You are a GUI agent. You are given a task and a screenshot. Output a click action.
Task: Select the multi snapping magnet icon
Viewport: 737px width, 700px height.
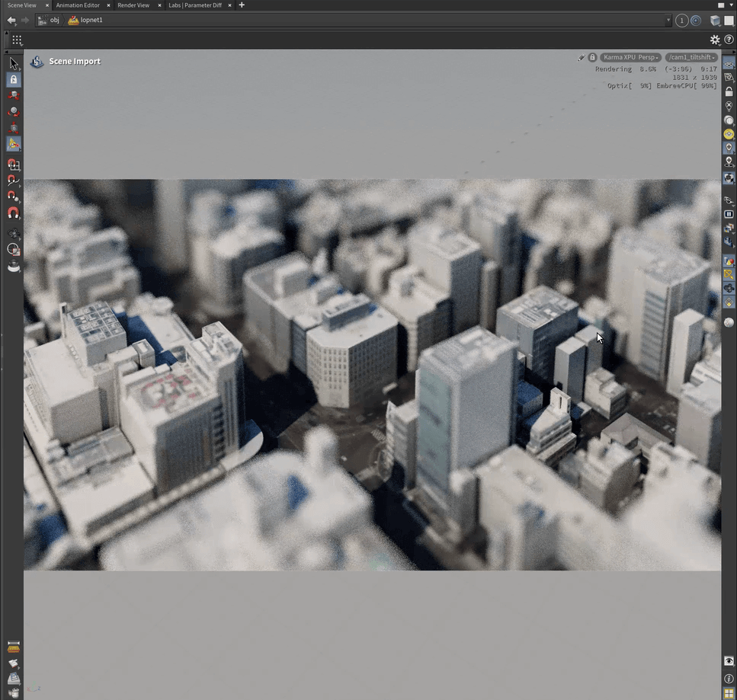pos(14,214)
